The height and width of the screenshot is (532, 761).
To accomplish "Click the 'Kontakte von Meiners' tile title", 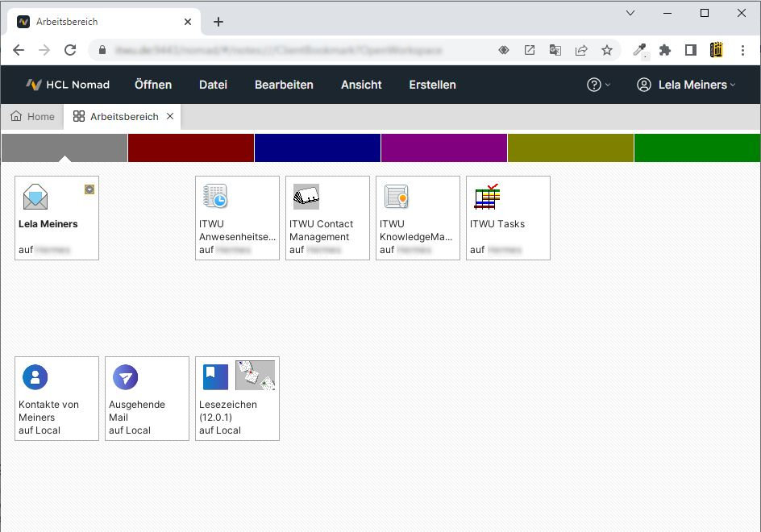I will pos(48,411).
